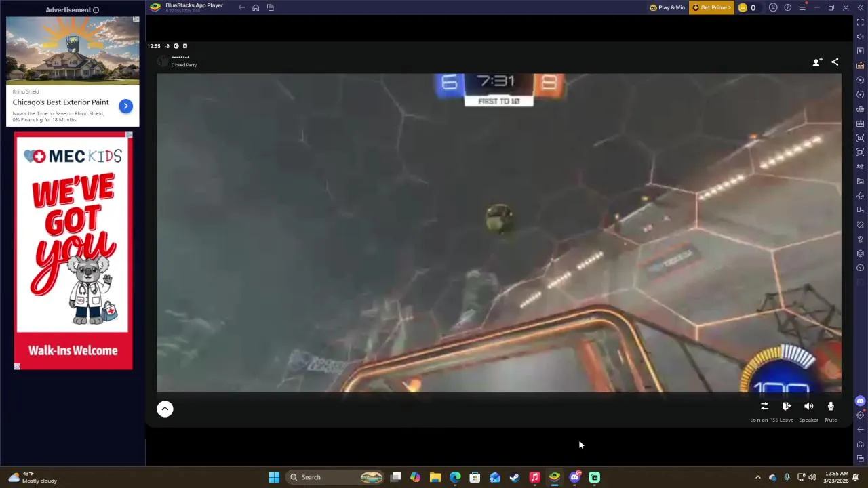This screenshot has height=488, width=868.
Task: Click the BlueStacks sidebar volume icon
Action: coord(861,37)
